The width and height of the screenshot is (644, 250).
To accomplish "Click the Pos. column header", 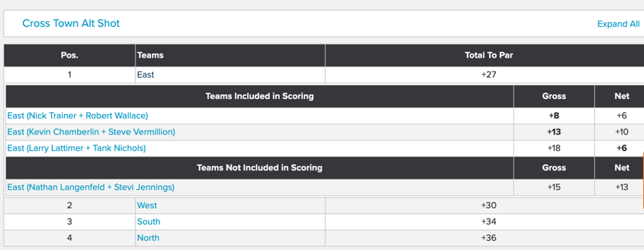I will point(69,56).
